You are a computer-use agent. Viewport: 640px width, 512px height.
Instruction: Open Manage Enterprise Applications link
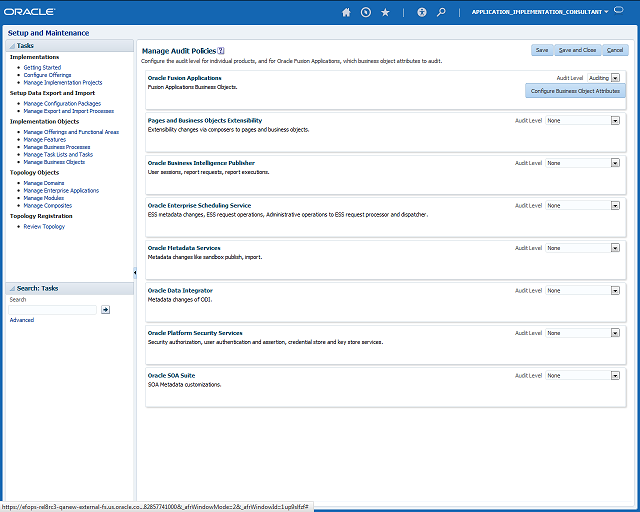tap(61, 191)
